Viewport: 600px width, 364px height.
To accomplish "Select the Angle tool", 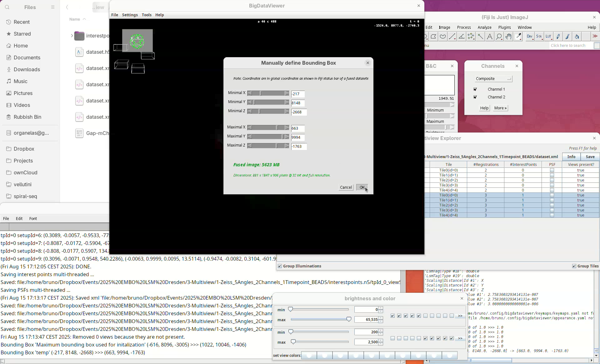I will (x=462, y=37).
